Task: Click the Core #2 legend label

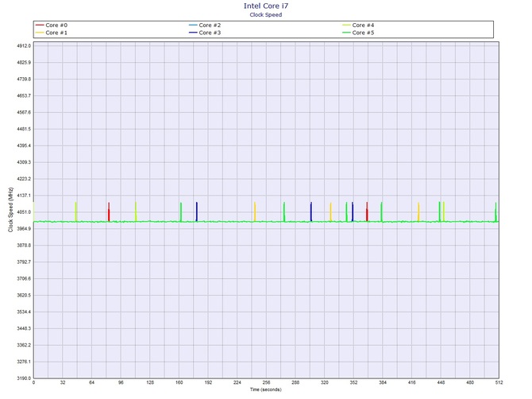Action: pyautogui.click(x=210, y=25)
